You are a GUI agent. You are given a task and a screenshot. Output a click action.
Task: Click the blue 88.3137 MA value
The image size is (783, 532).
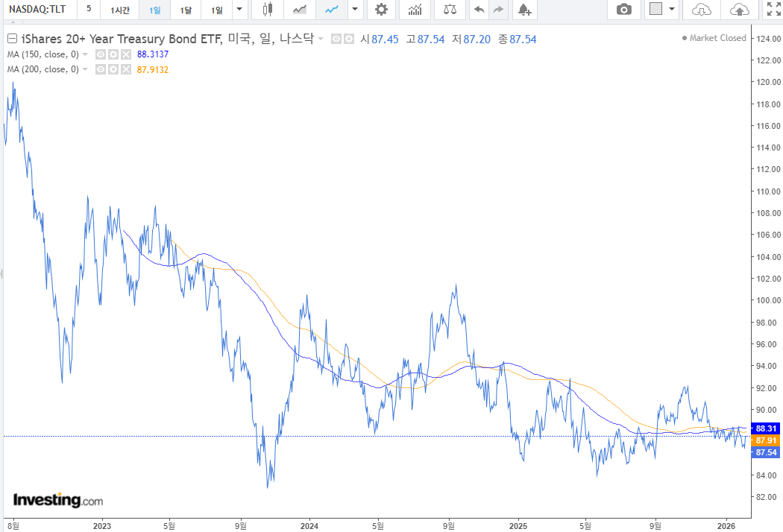tap(153, 54)
